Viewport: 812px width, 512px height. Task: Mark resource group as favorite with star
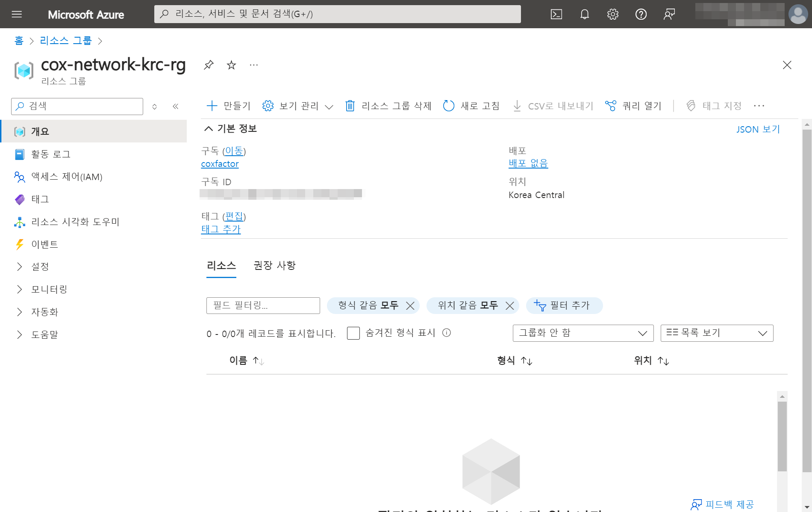click(x=231, y=65)
